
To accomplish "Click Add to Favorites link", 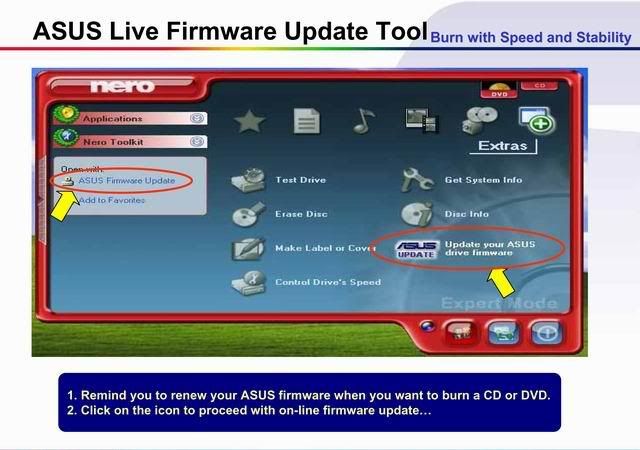I will [x=112, y=200].
